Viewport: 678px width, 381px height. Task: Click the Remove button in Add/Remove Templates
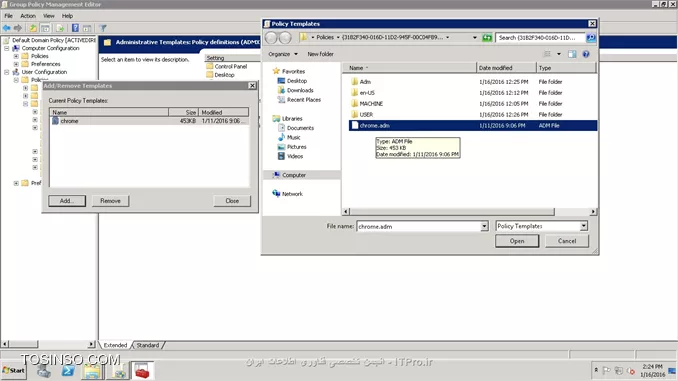[110, 201]
